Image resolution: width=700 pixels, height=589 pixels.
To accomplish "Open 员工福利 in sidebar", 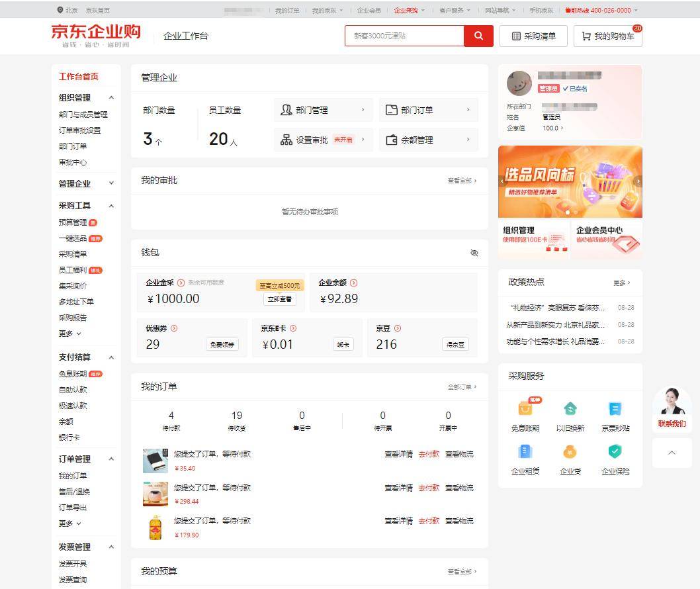I will 73,270.
